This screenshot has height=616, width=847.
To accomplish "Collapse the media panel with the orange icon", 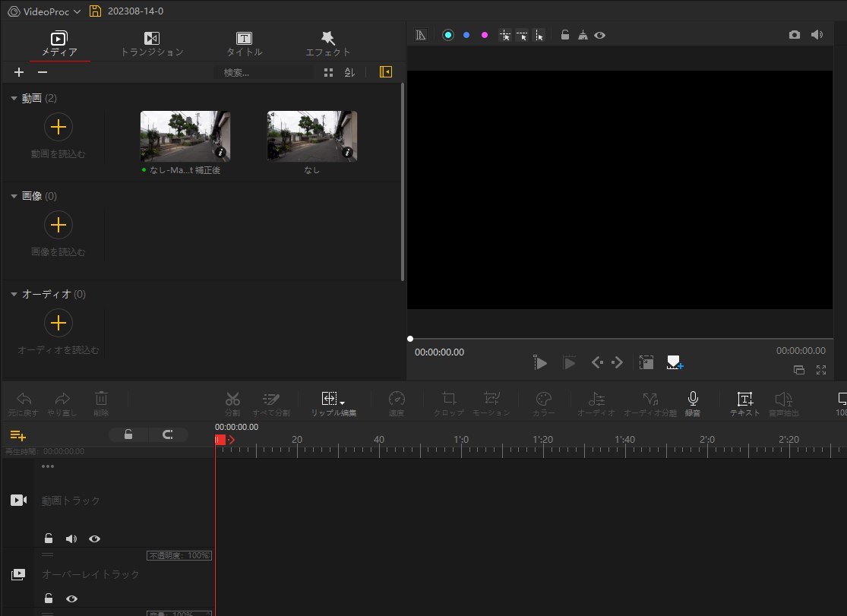I will coord(386,72).
